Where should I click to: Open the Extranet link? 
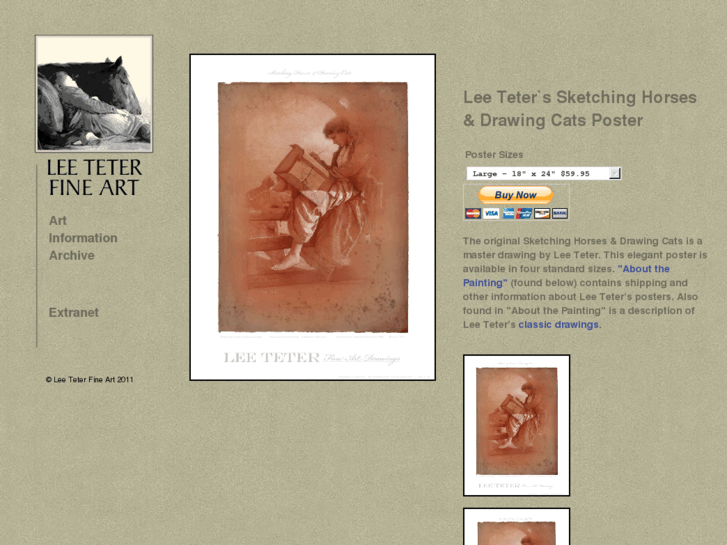click(74, 313)
